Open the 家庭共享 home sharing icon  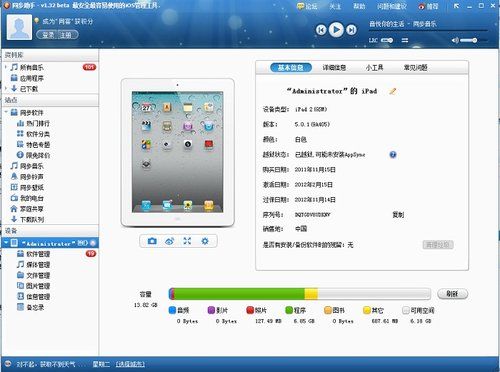14,209
